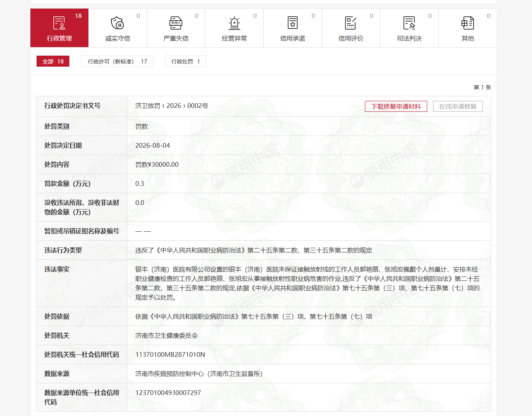532x416 pixels.
Task: Open the 行政管理 category icon
Action: [59, 23]
